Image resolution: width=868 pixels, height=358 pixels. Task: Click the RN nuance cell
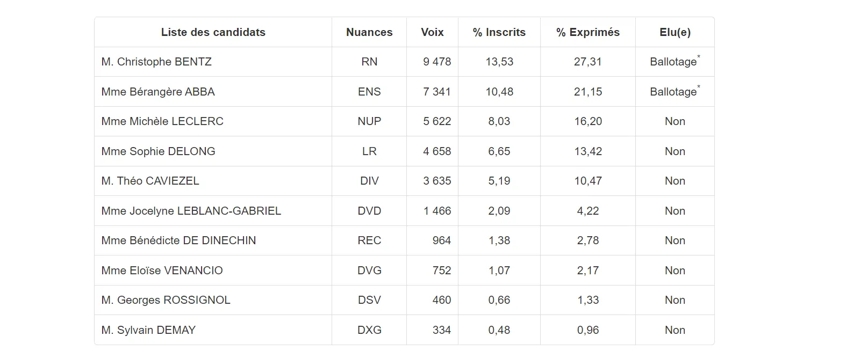click(x=369, y=62)
